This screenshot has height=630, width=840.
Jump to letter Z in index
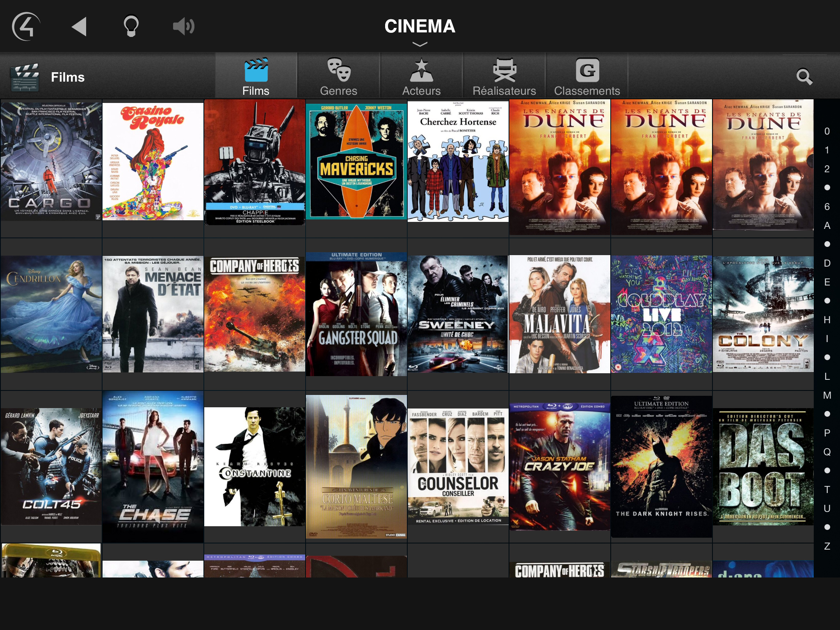tap(827, 546)
